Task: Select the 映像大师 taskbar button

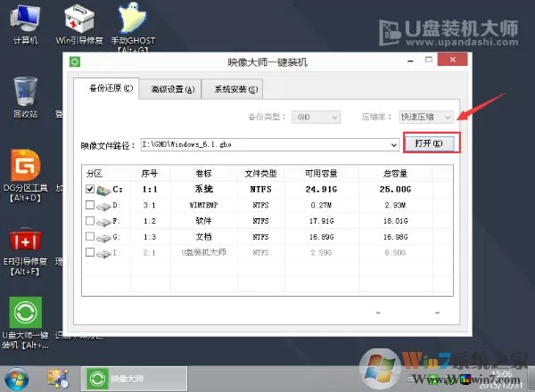Action: point(134,379)
